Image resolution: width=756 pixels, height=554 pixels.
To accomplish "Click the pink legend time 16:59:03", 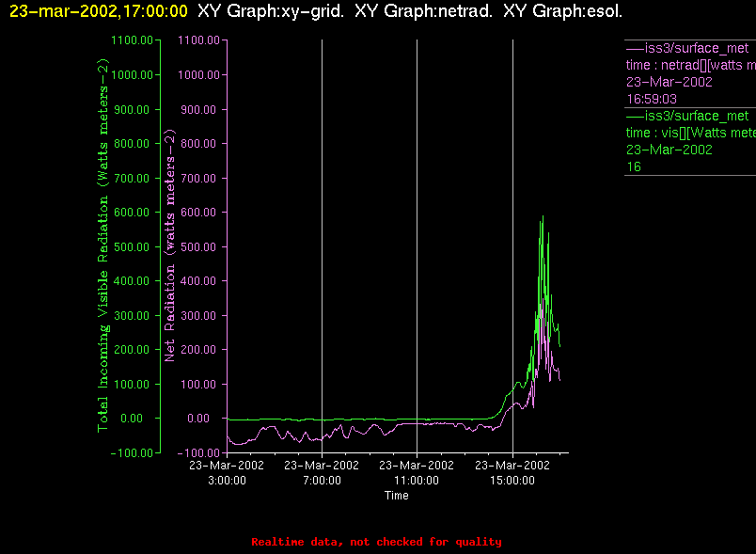I will pos(652,99).
